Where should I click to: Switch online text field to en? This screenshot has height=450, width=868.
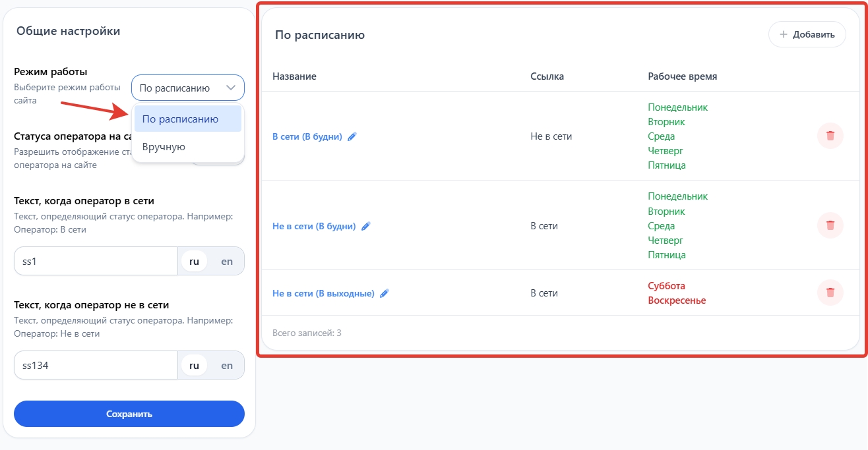[227, 261]
